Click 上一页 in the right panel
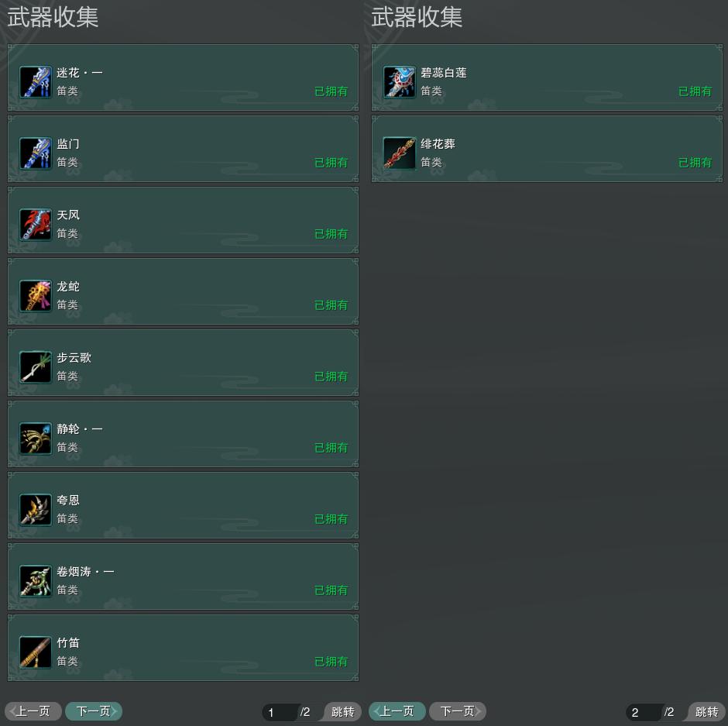The width and height of the screenshot is (728, 726). [397, 711]
